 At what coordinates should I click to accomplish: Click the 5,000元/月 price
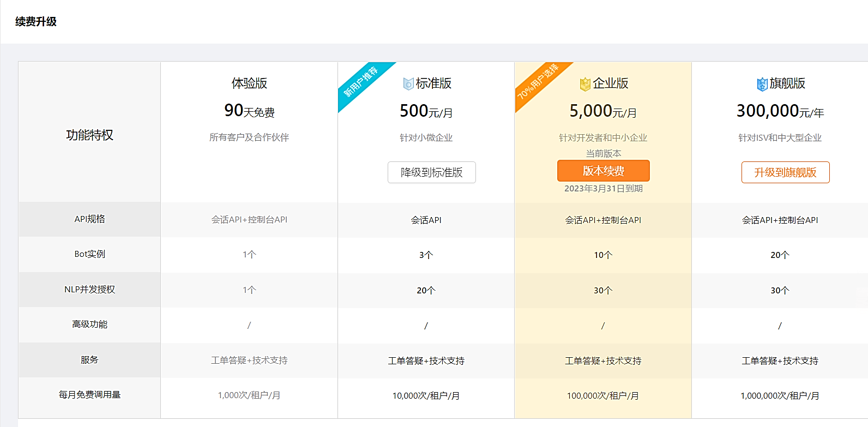tap(603, 111)
